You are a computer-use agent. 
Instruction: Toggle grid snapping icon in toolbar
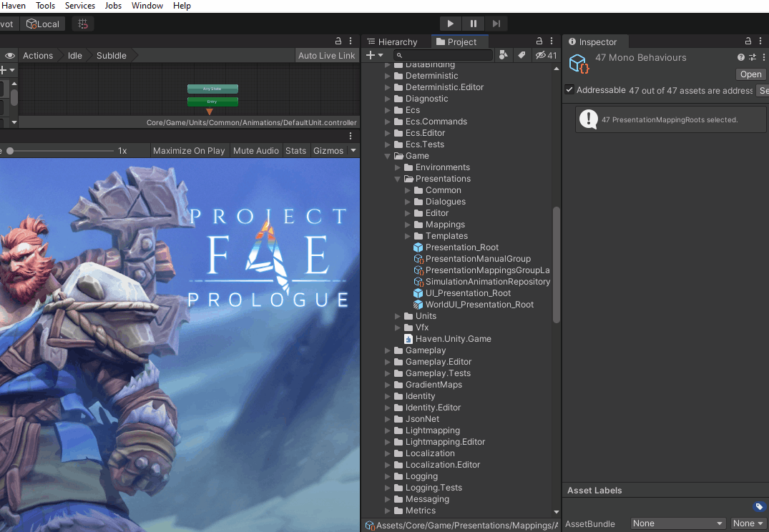[83, 24]
